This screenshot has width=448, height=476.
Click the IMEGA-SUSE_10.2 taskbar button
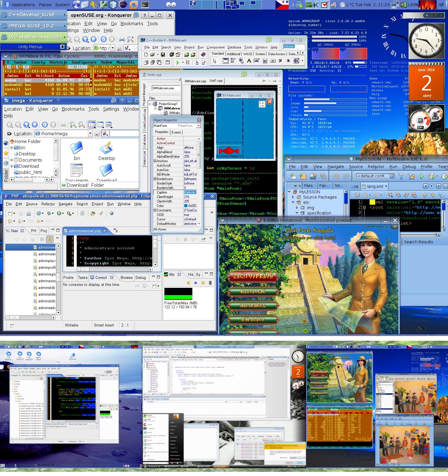[x=33, y=26]
